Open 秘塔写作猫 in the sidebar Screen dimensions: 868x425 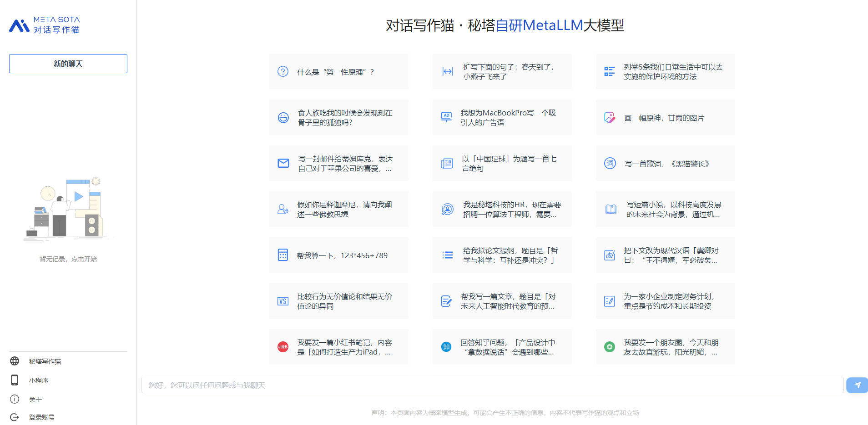click(45, 361)
